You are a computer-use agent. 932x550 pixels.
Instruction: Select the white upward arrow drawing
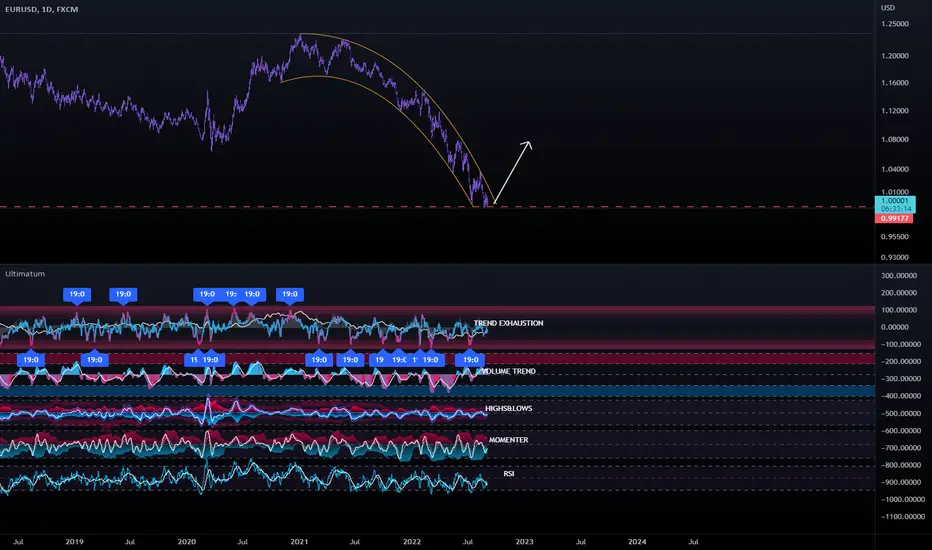pos(512,172)
